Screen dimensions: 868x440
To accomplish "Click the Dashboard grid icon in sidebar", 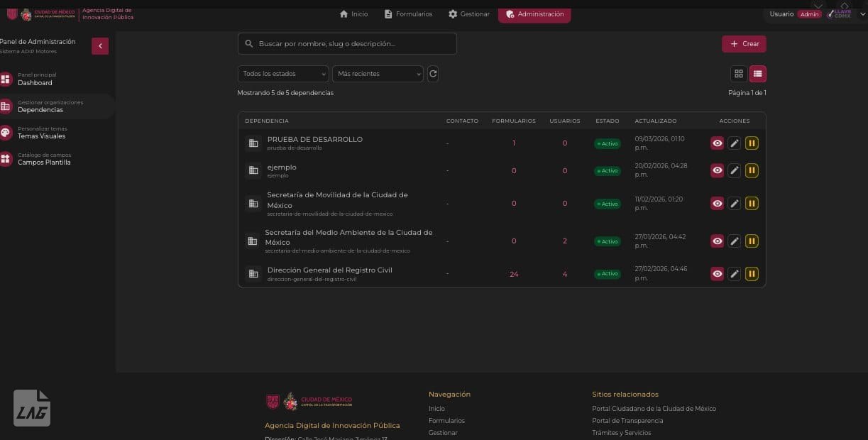I will [x=6, y=79].
